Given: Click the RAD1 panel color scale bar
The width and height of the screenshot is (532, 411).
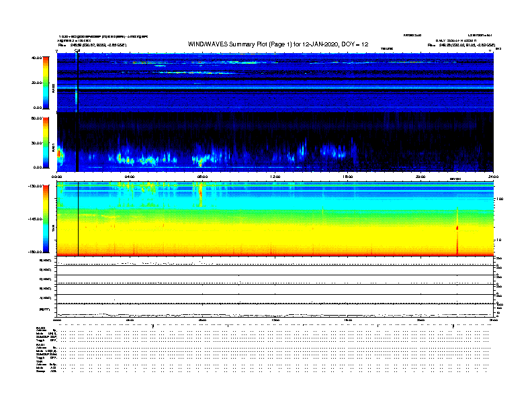Looking at the screenshot, I should coord(46,143).
